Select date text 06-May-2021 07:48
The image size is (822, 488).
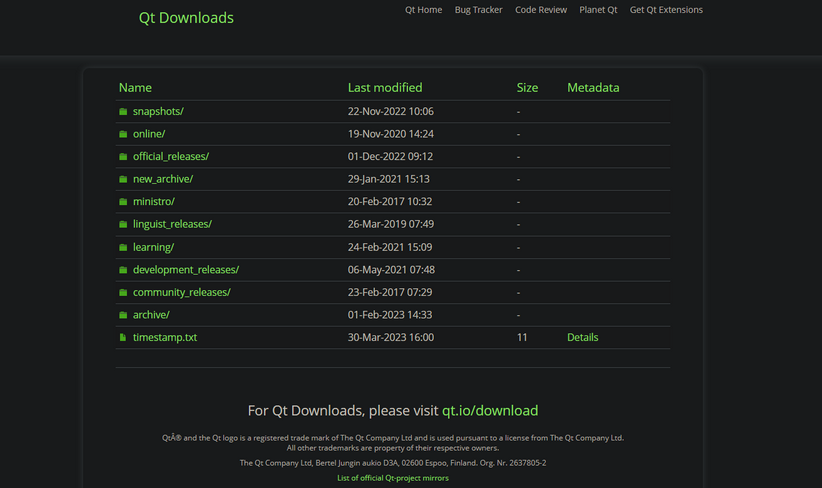click(x=391, y=269)
